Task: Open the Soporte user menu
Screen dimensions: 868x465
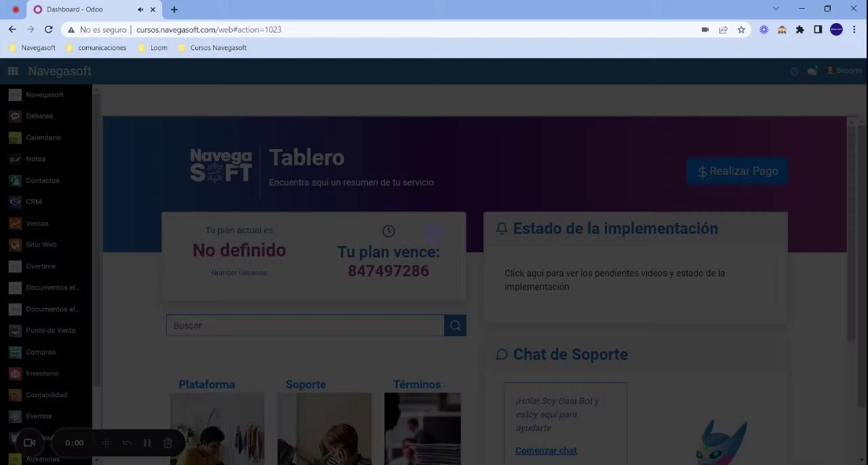Action: [844, 70]
